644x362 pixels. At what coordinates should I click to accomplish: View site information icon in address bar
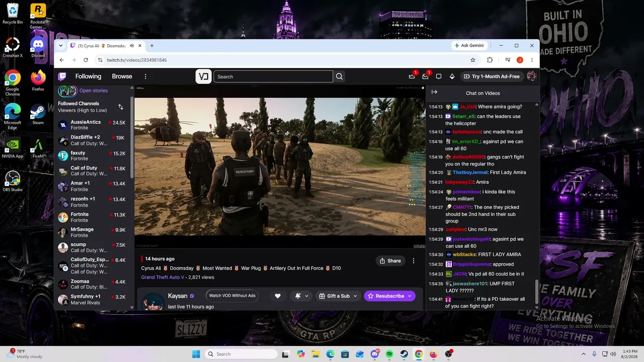pyautogui.click(x=100, y=60)
